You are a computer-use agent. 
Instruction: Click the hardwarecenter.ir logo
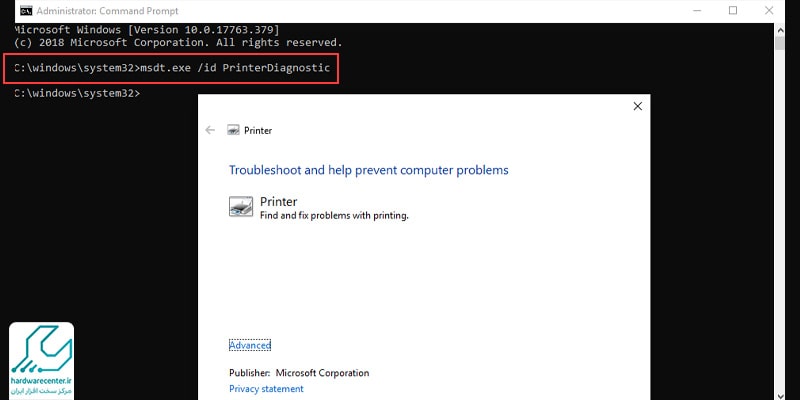click(x=41, y=360)
